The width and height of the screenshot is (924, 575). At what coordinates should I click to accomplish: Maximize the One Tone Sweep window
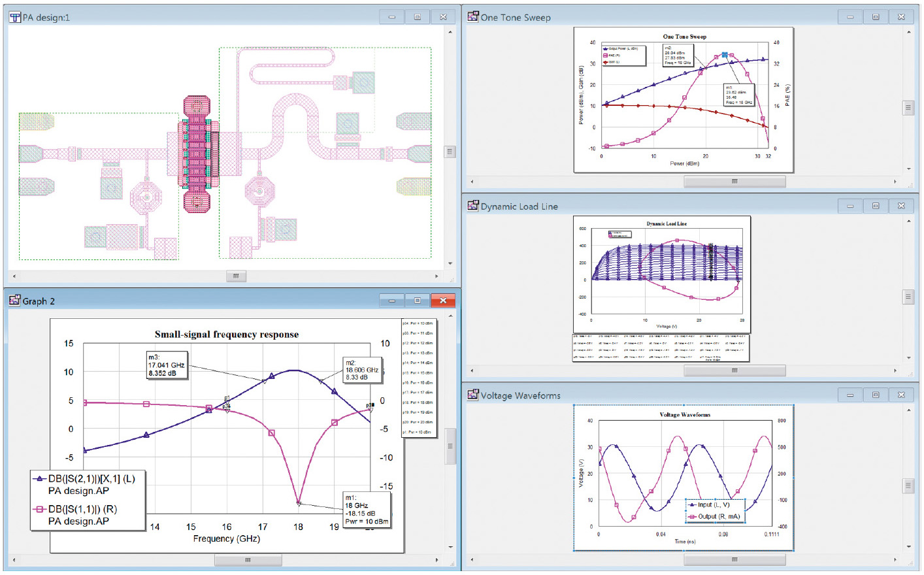(x=876, y=17)
